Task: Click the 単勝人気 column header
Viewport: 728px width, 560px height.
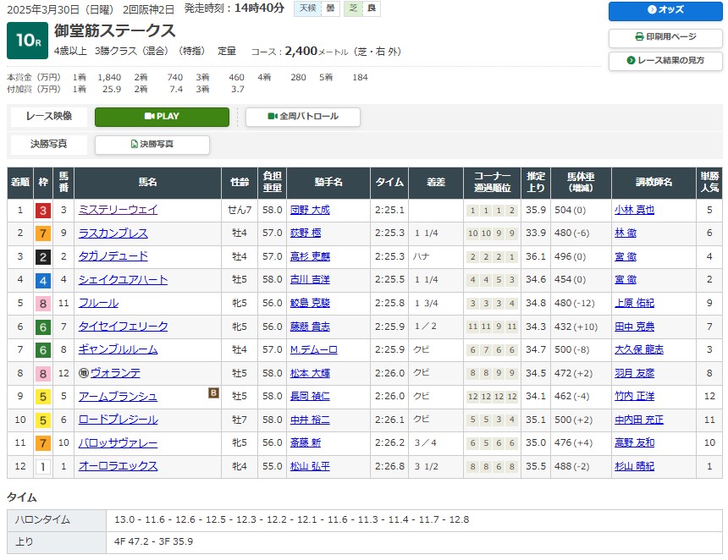Action: click(709, 182)
